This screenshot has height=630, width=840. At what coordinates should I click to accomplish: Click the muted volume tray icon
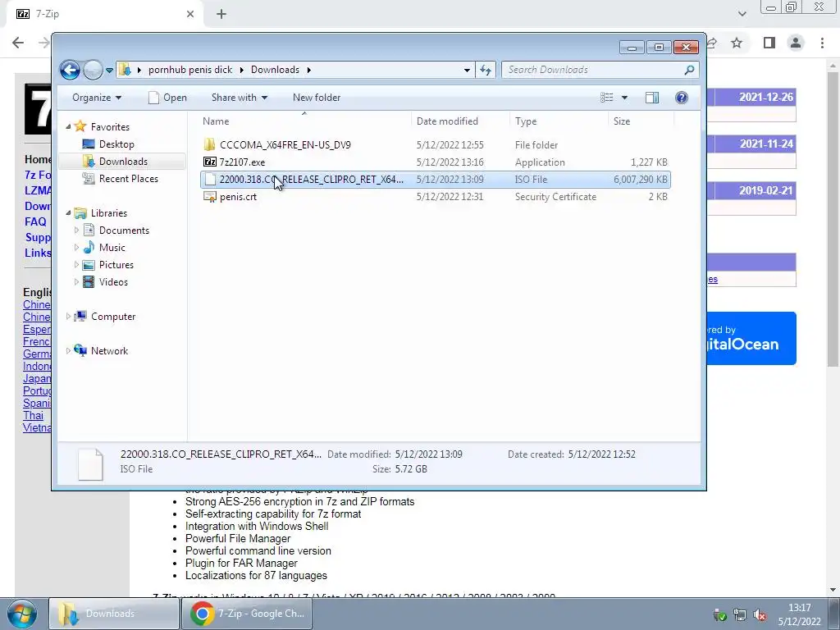760,615
